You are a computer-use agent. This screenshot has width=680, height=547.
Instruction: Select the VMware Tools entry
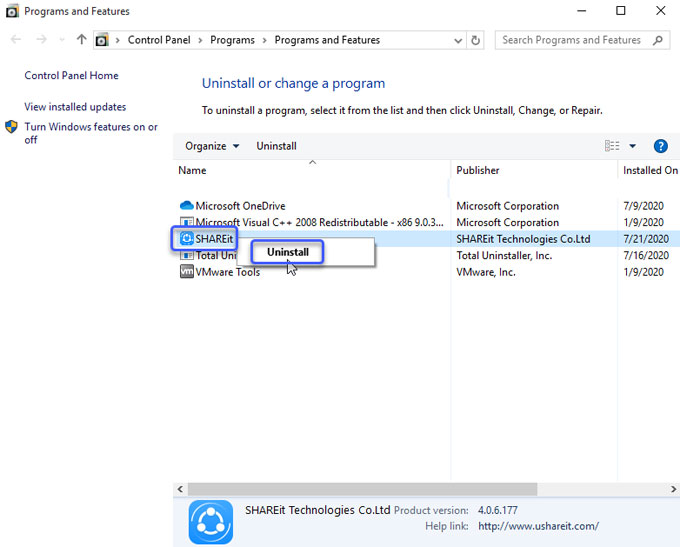point(228,272)
